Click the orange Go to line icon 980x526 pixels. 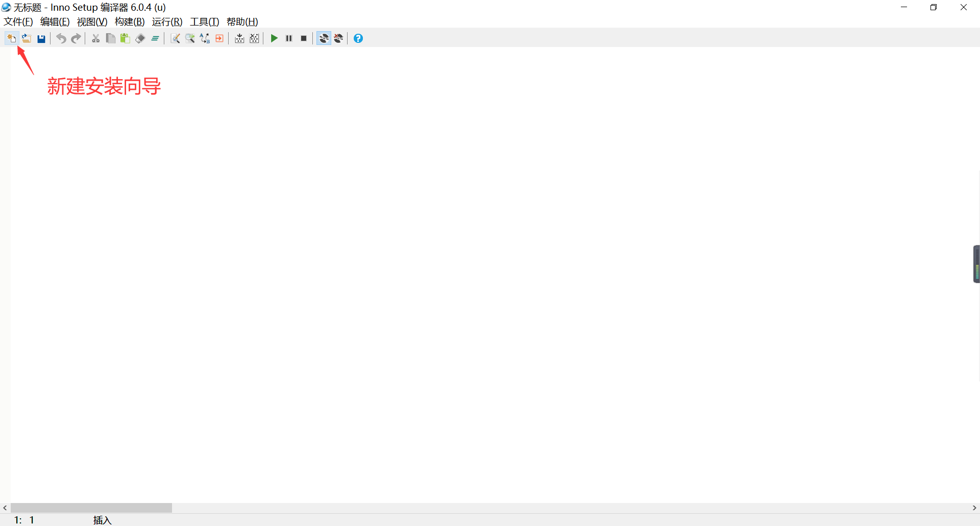(219, 38)
